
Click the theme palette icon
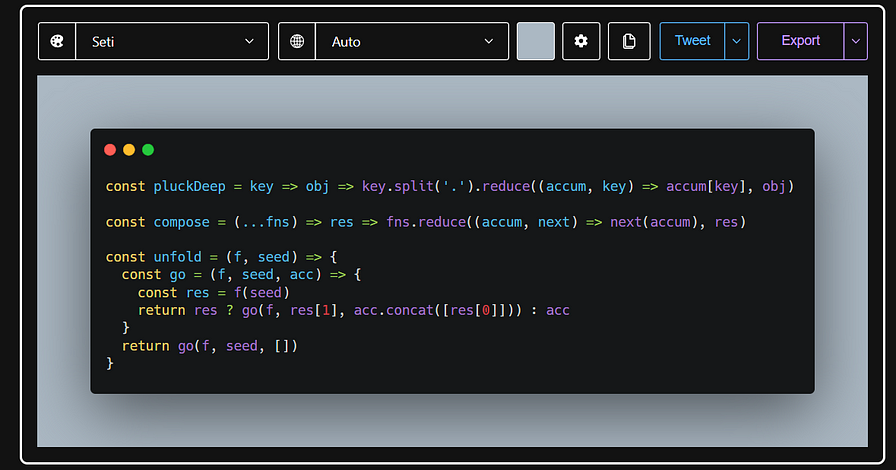[57, 41]
